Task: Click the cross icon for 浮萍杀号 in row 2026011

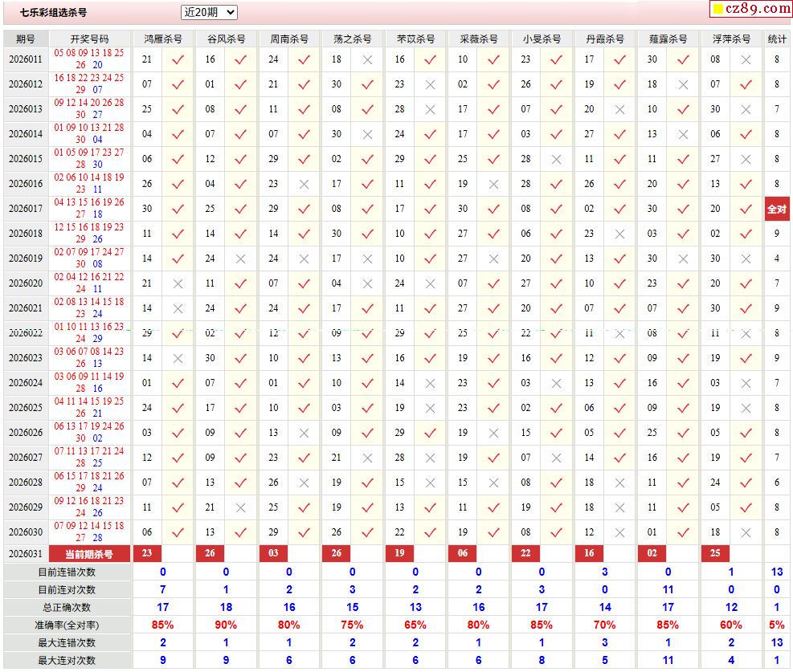Action: 746,59
